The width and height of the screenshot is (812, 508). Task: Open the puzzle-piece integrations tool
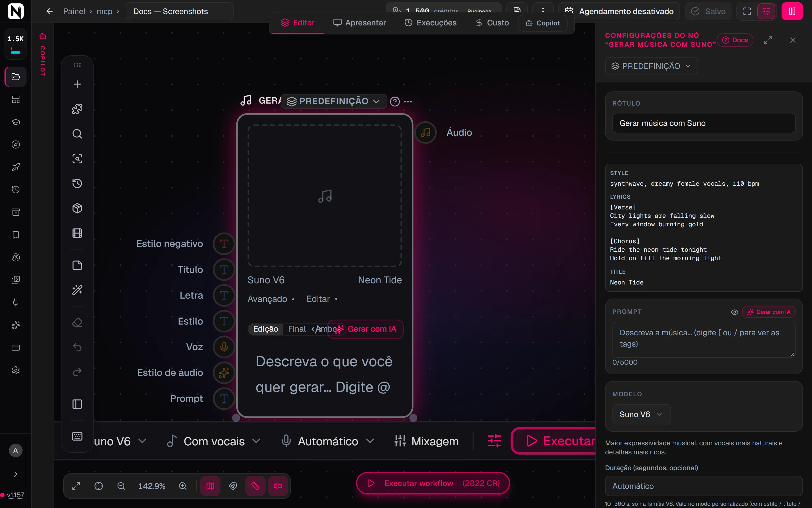(x=77, y=109)
